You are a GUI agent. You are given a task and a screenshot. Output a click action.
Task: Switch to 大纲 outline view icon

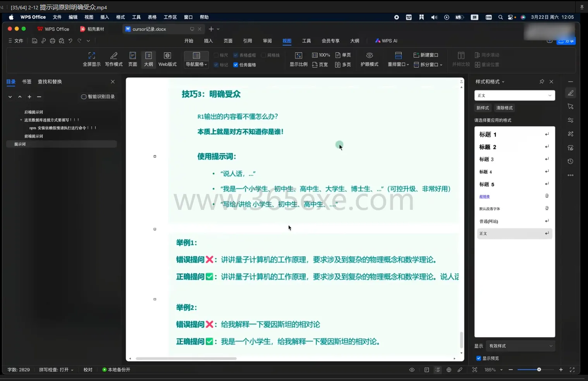[x=148, y=59]
